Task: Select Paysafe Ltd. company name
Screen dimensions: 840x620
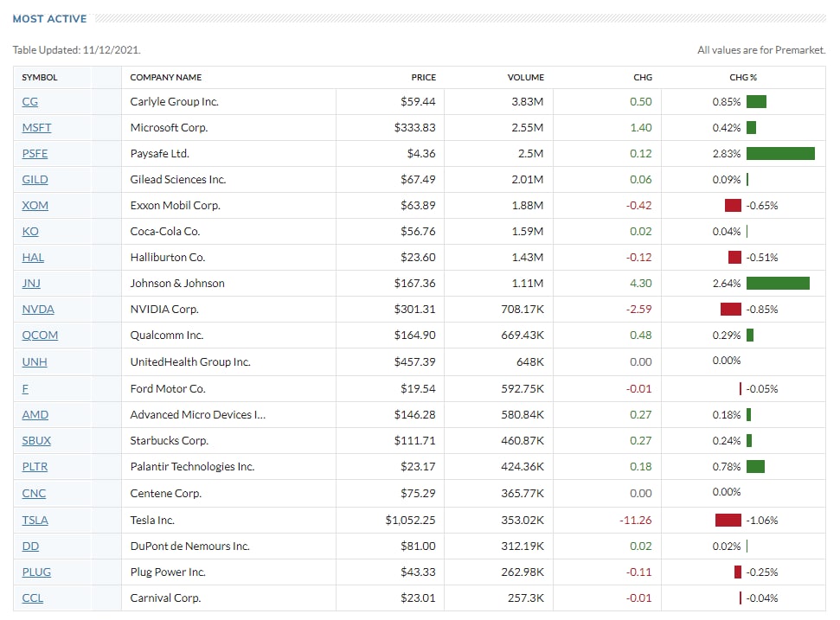Action: tap(160, 154)
